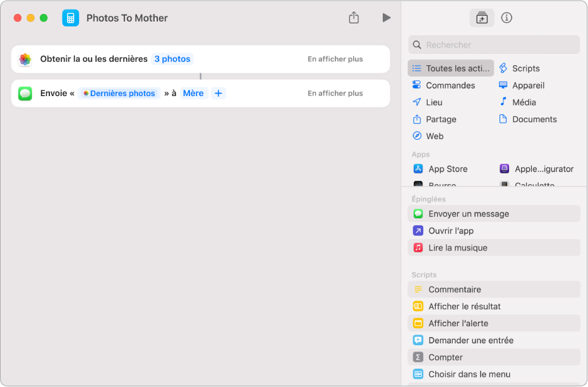Open Apple Configurator actions

[x=536, y=169]
